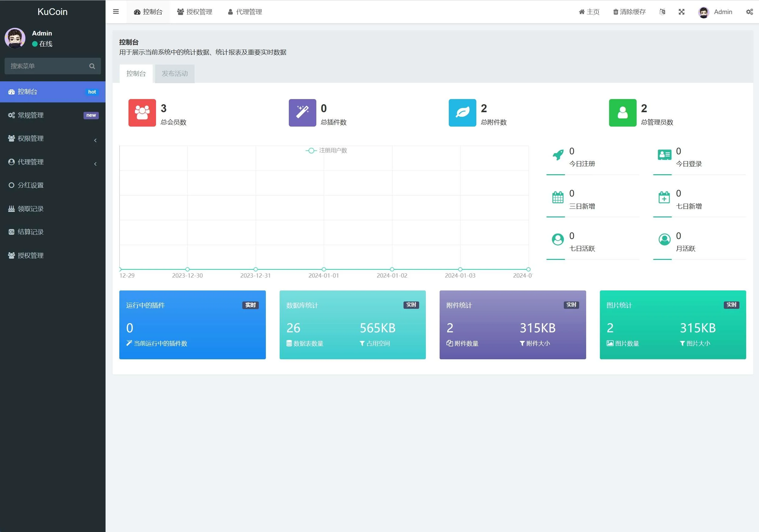The width and height of the screenshot is (759, 532).
Task: Click the green total admins icon
Action: (x=623, y=113)
